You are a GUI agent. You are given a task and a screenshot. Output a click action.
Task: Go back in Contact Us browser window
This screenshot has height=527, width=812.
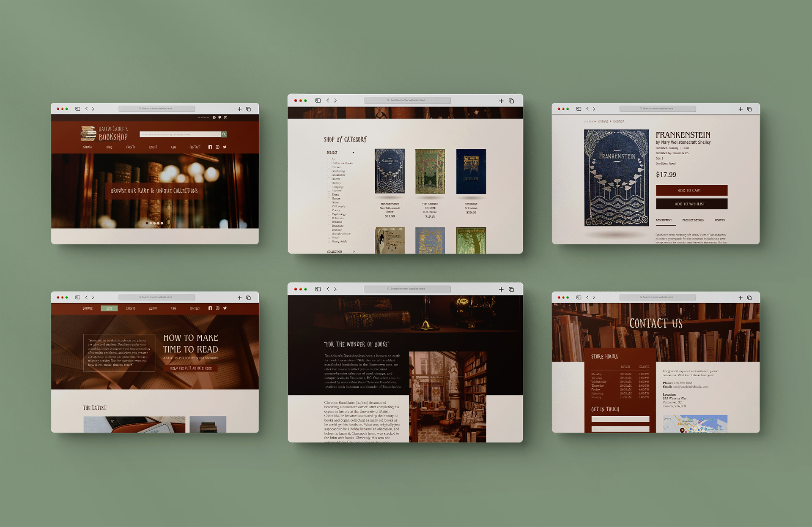[587, 297]
